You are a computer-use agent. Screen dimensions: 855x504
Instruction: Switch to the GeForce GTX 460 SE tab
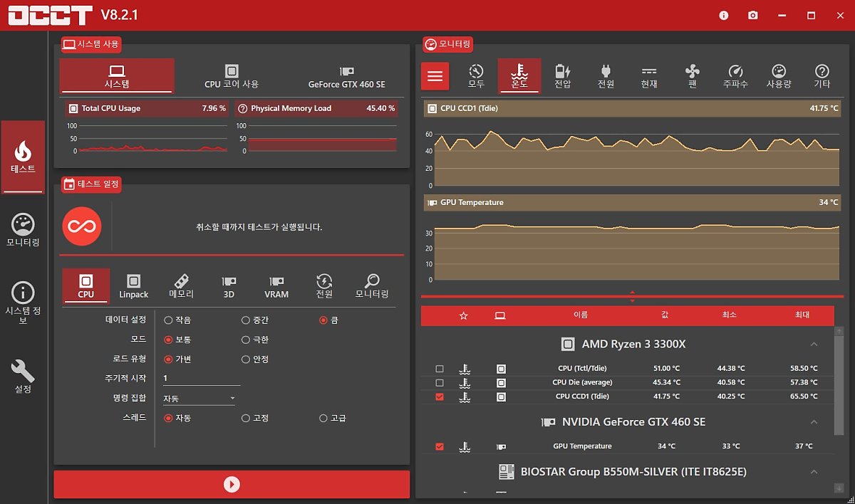click(347, 76)
